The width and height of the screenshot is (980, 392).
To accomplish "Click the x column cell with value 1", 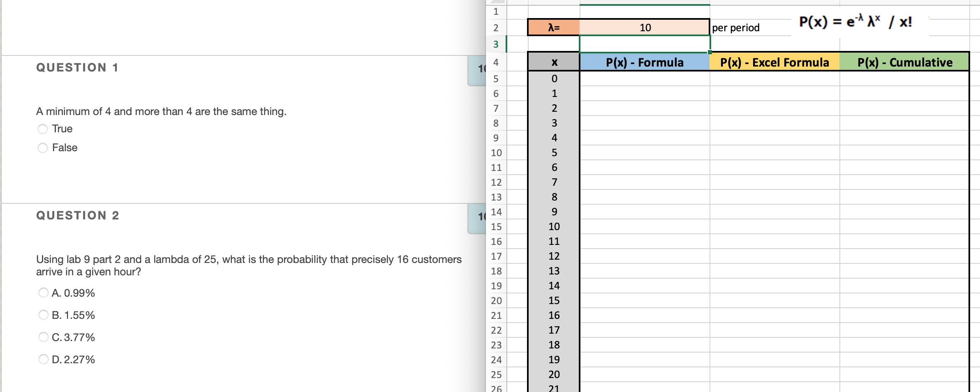I will [554, 93].
